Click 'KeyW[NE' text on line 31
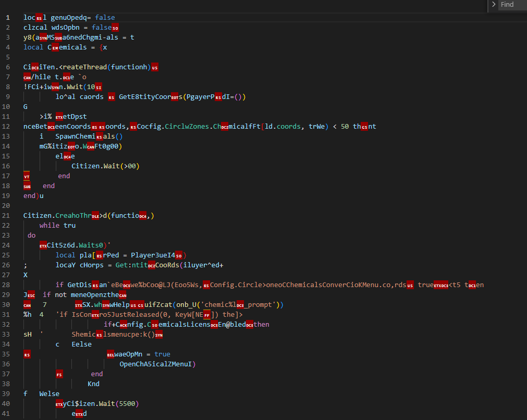 coord(189,315)
